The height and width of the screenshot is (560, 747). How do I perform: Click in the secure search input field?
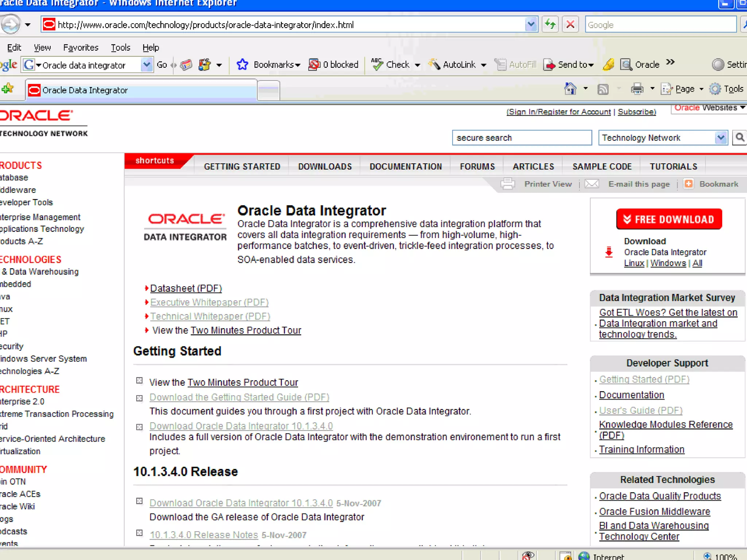pos(522,137)
